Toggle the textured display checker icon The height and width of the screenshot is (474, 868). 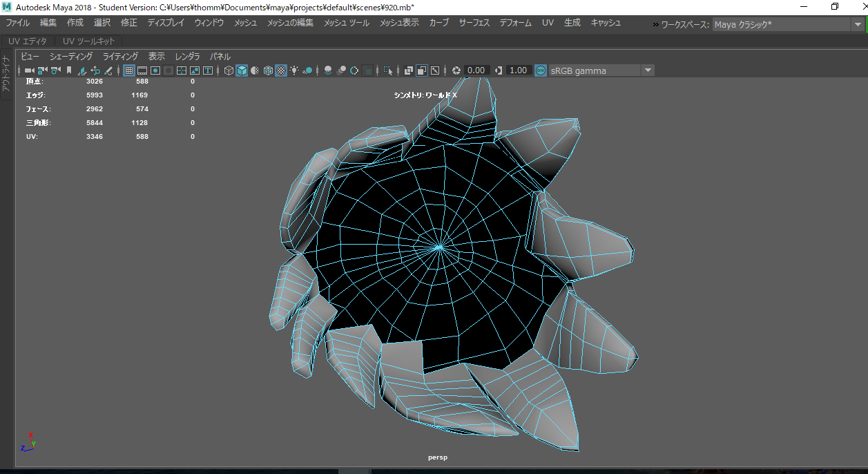point(281,70)
